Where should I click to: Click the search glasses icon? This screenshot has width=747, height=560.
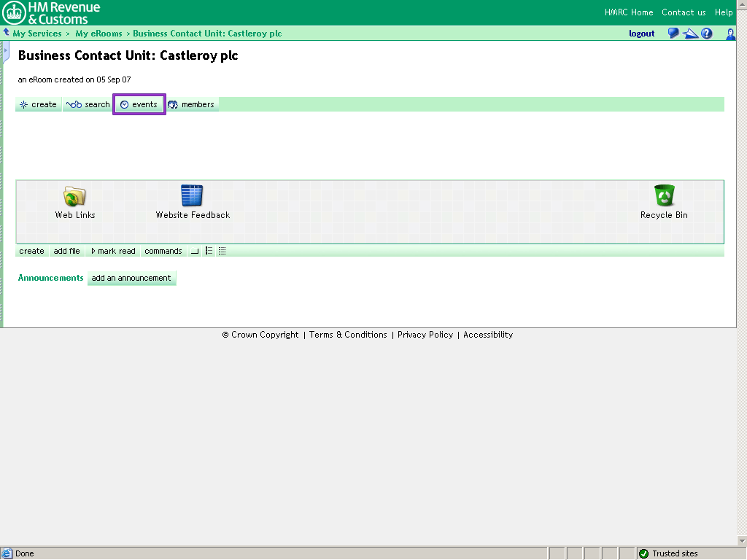(75, 104)
